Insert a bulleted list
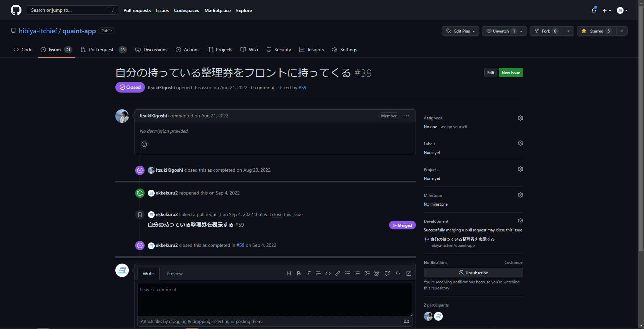This screenshot has width=644, height=329. [347, 273]
